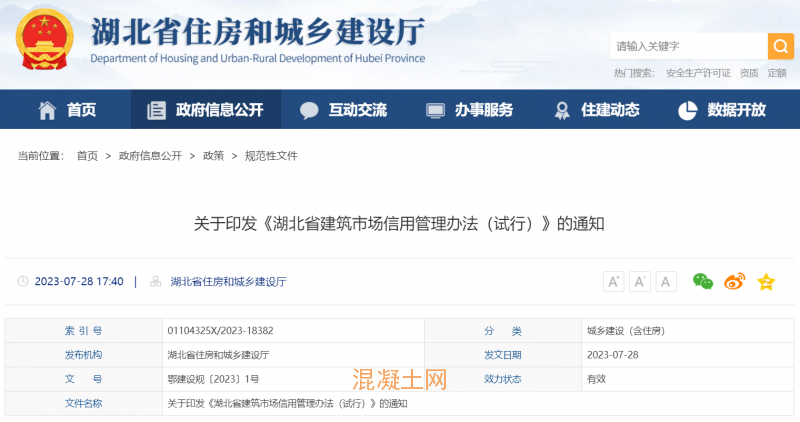The image size is (800, 422).
Task: Open 规范性文件 breadcrumb link
Action: pos(271,156)
